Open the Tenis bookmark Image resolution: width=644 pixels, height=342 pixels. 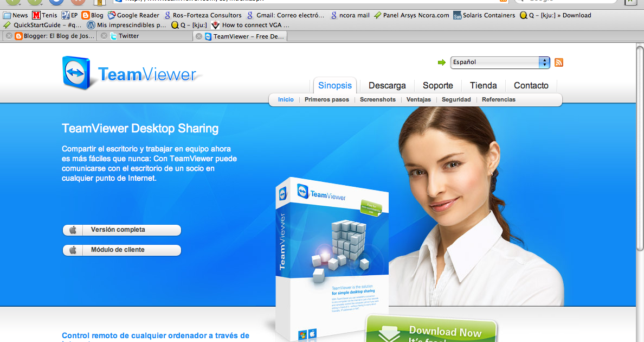point(45,15)
